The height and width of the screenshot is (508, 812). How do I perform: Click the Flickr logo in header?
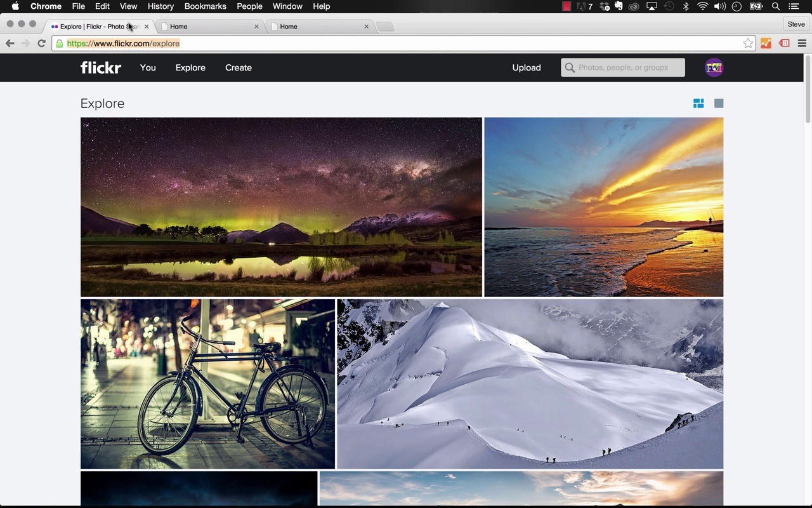(101, 67)
